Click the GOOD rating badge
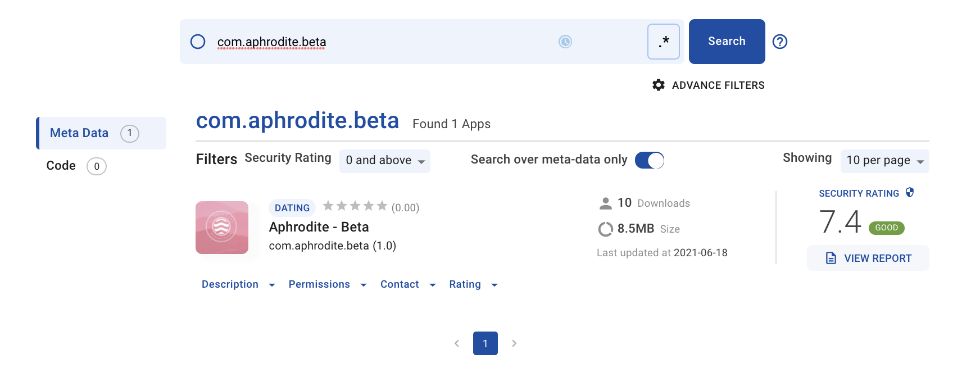Image resolution: width=980 pixels, height=372 pixels. pos(887,228)
